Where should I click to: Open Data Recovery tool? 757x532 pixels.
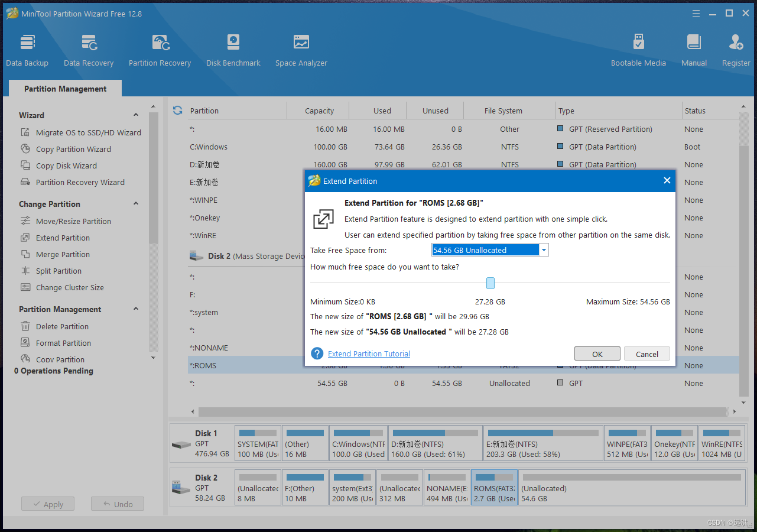(x=89, y=50)
